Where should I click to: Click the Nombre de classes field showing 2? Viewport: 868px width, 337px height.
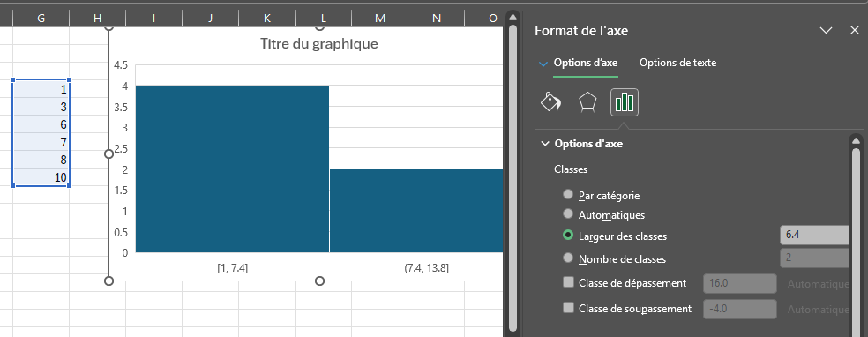(x=814, y=258)
